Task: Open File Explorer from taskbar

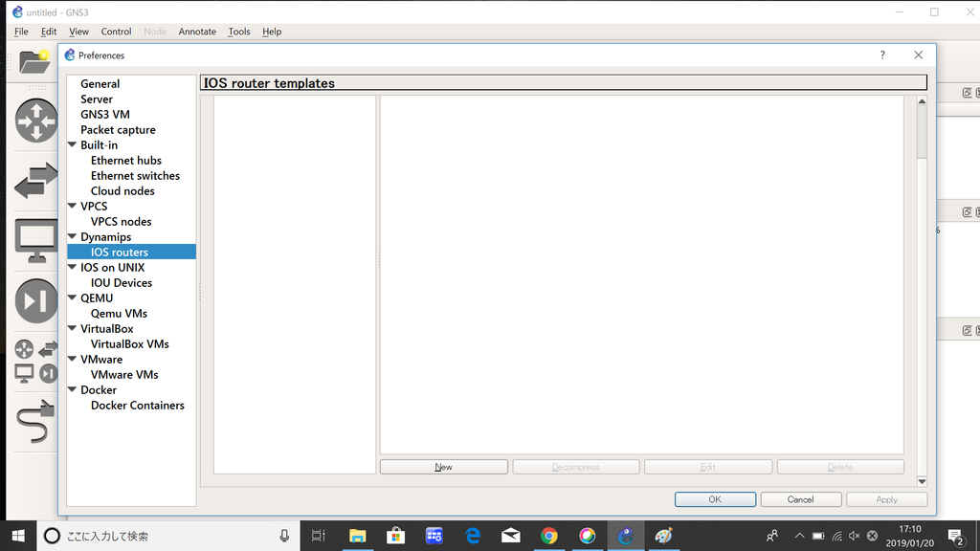Action: point(358,536)
